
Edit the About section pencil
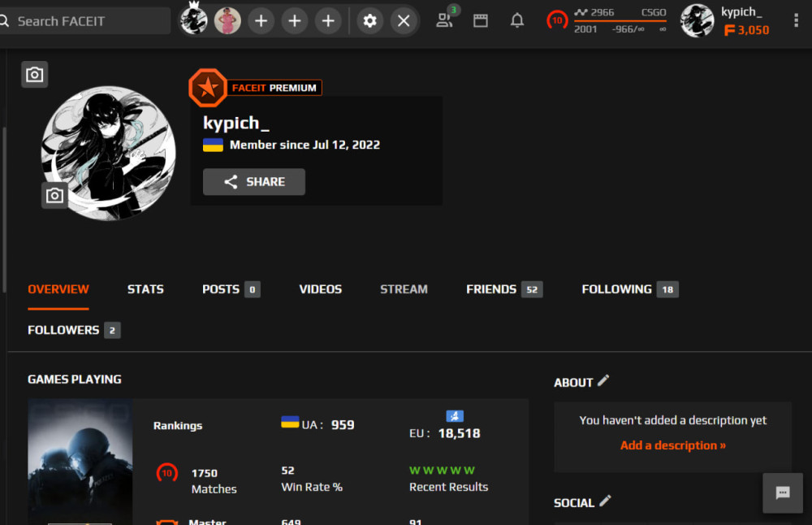(x=603, y=381)
